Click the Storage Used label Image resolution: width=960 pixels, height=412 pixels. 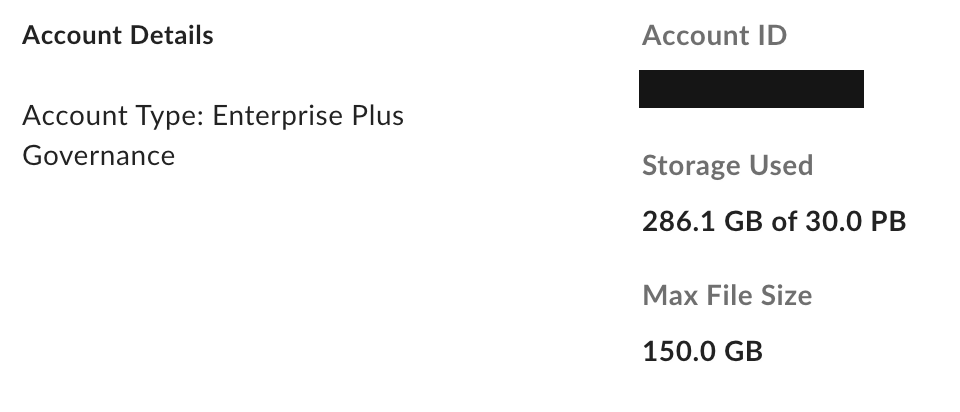pyautogui.click(x=727, y=166)
